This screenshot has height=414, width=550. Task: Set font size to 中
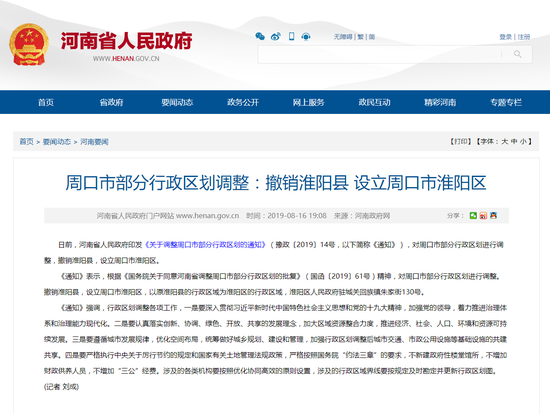(x=514, y=141)
